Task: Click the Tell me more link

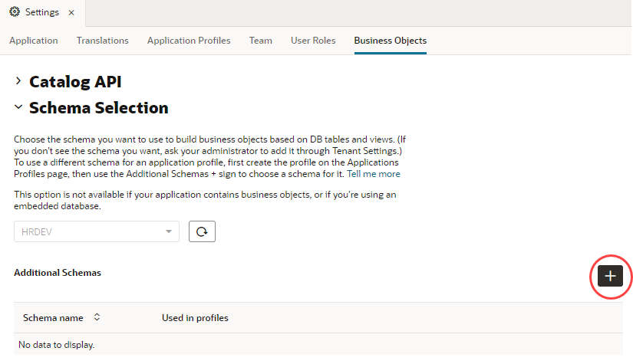Action: point(376,174)
